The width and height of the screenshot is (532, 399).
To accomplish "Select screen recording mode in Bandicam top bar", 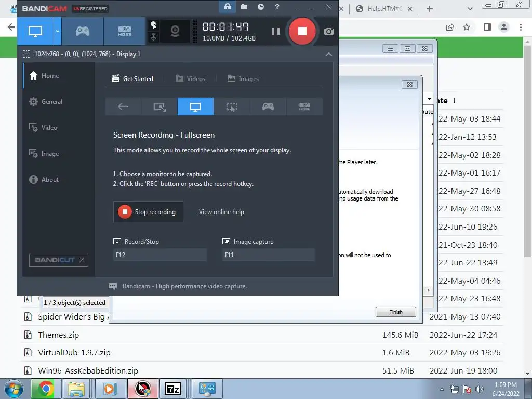I will coord(35,31).
